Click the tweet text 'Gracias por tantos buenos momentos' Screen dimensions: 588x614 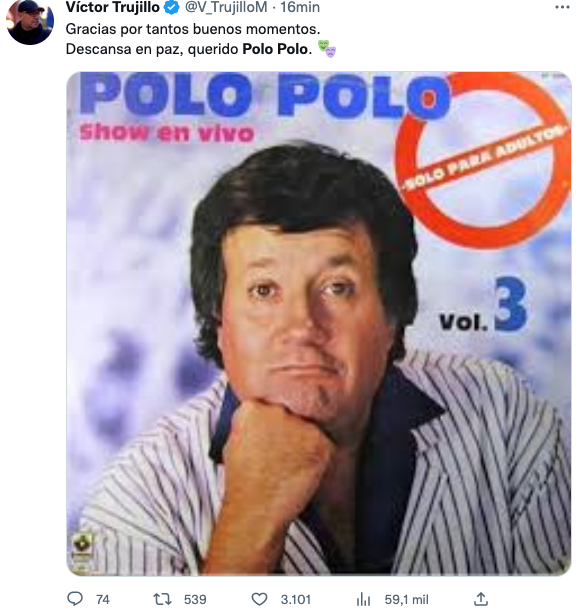pyautogui.click(x=193, y=29)
